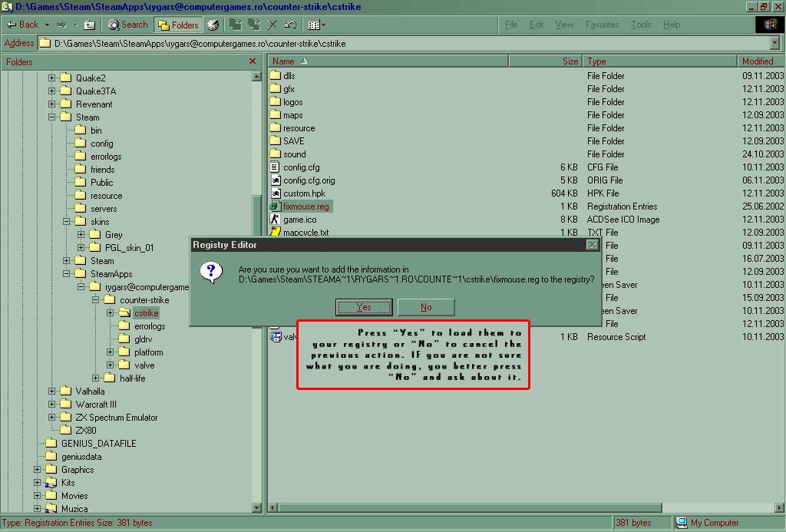Select the config.cfg.orig file icon
Screen dimensions: 786x532
tap(275, 180)
